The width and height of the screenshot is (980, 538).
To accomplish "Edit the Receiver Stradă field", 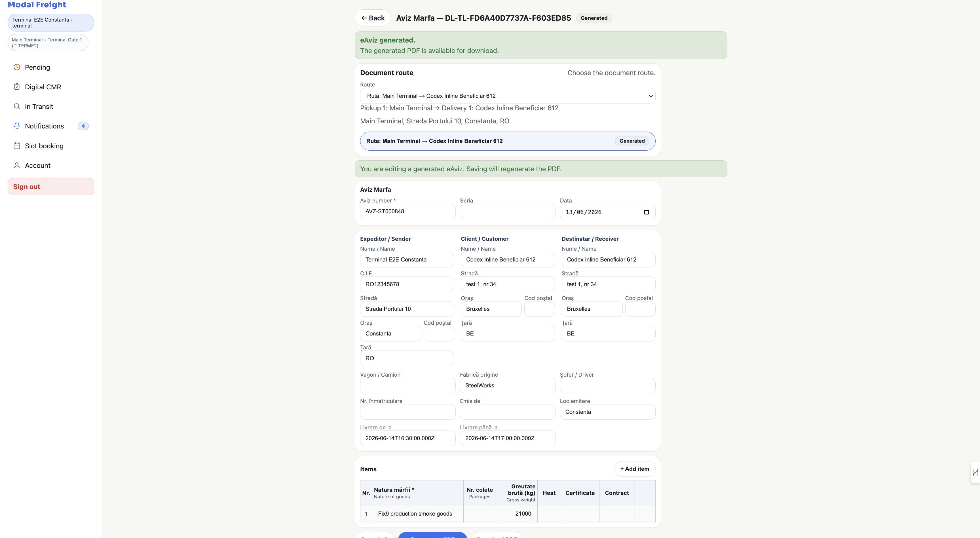I will (x=608, y=284).
